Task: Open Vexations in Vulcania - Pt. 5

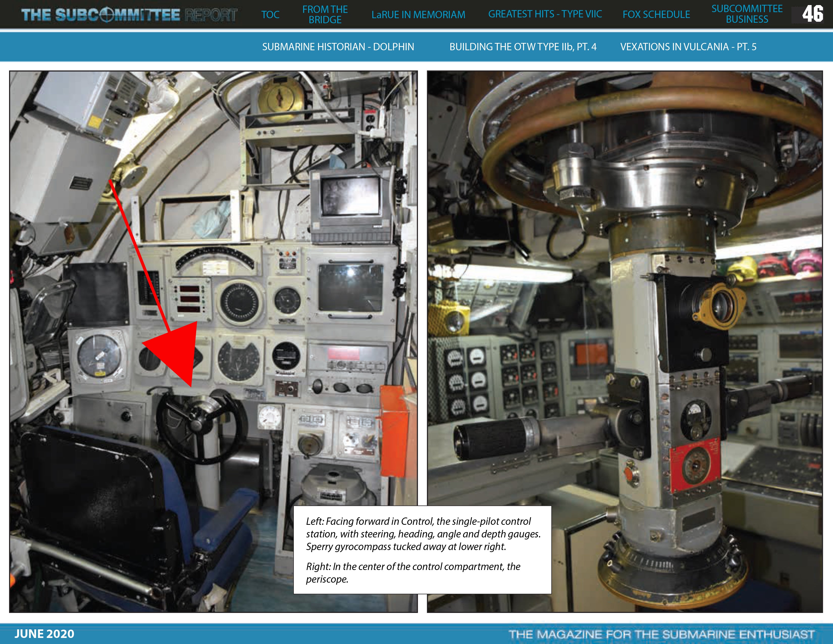Action: click(688, 46)
